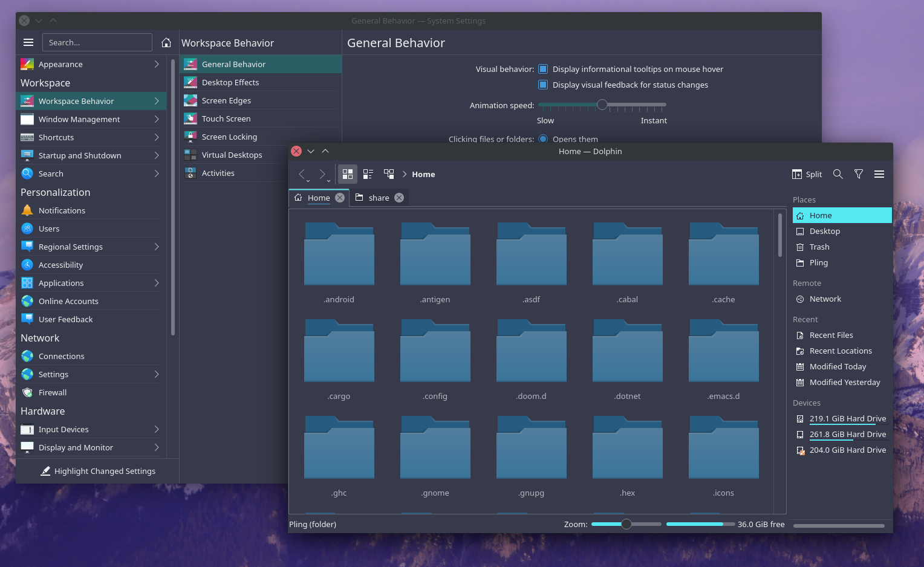Toggle visual feedback for status changes

click(x=543, y=85)
